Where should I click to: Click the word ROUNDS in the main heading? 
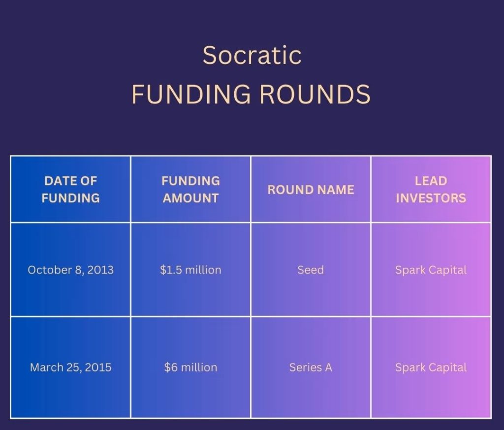click(x=315, y=94)
